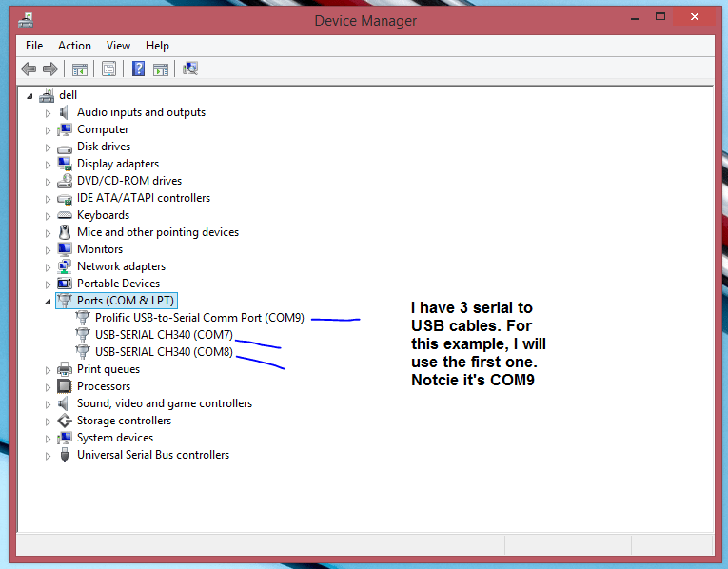Open Properties toolbar icon
This screenshot has width=728, height=569.
(108, 69)
